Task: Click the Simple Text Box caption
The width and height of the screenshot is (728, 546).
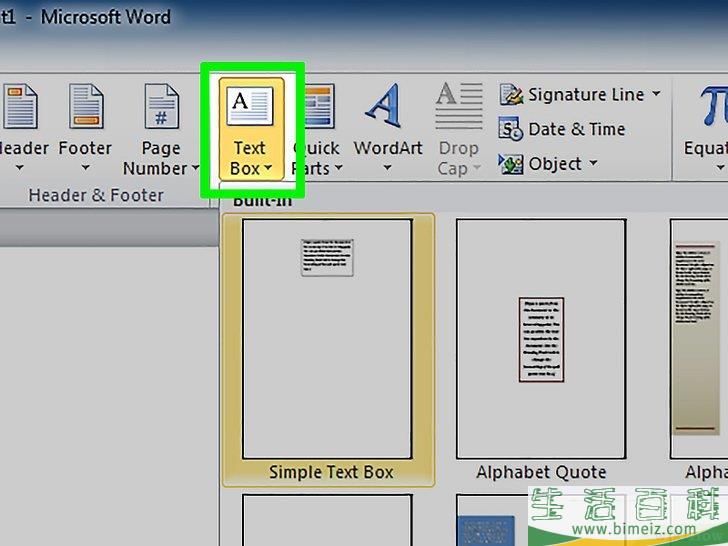Action: tap(331, 472)
